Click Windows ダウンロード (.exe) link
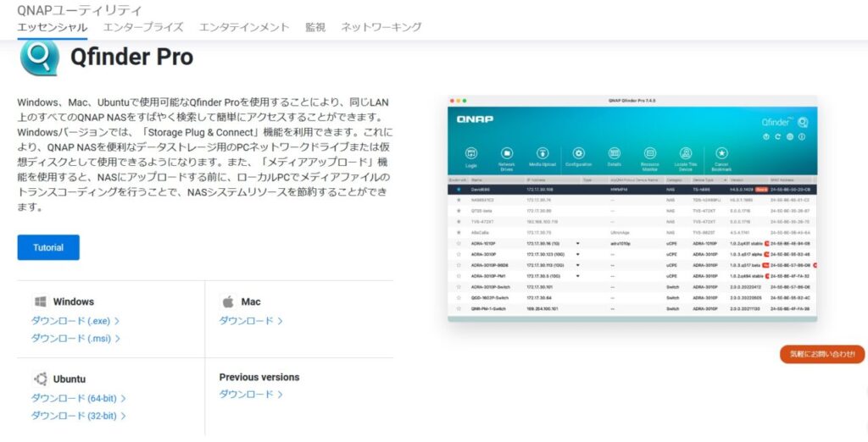 point(75,321)
